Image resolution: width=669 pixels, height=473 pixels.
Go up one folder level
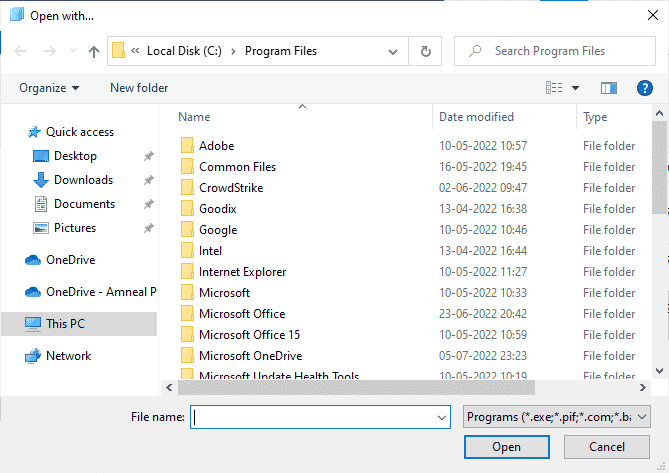click(x=94, y=51)
